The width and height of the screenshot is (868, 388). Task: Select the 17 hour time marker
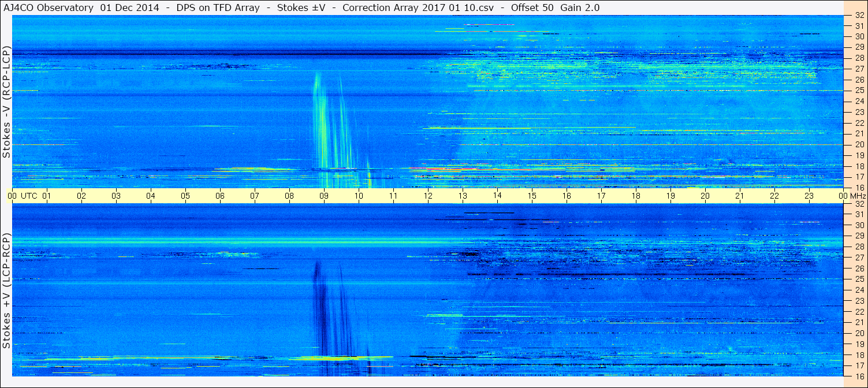coord(601,196)
